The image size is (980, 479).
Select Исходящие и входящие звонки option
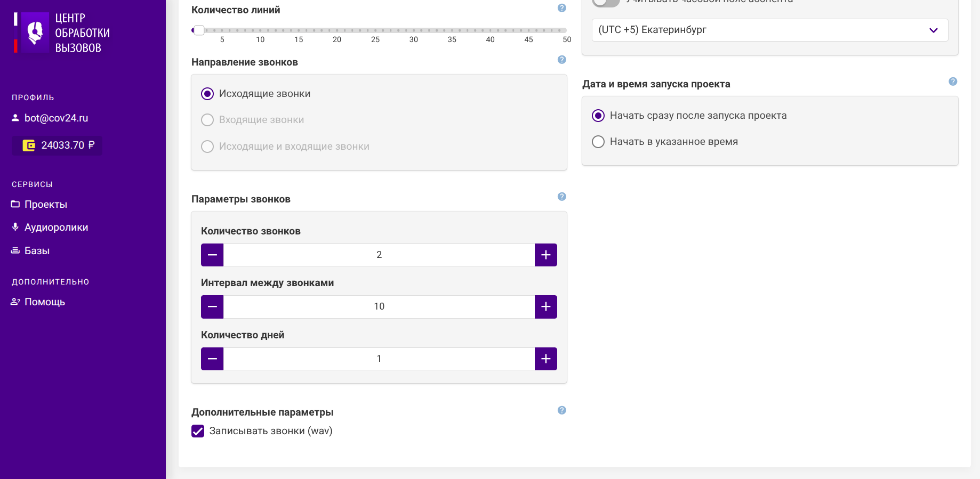click(207, 147)
